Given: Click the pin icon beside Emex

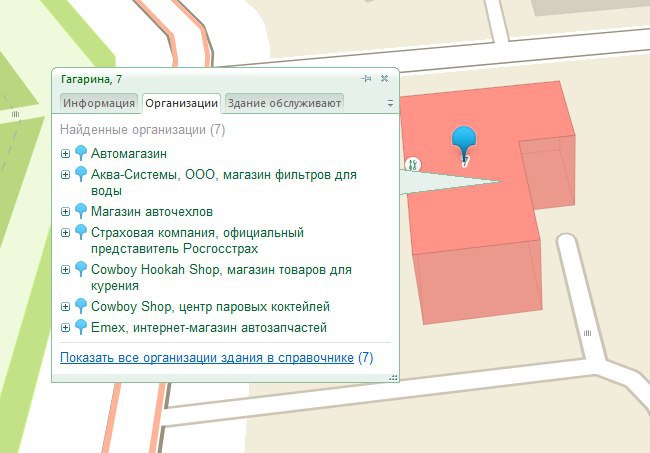Looking at the screenshot, I should coord(81,327).
